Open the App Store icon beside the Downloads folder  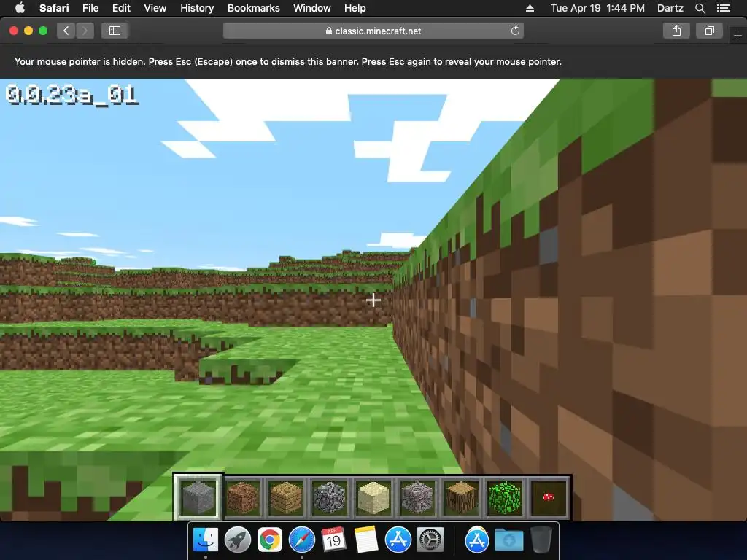click(x=476, y=540)
